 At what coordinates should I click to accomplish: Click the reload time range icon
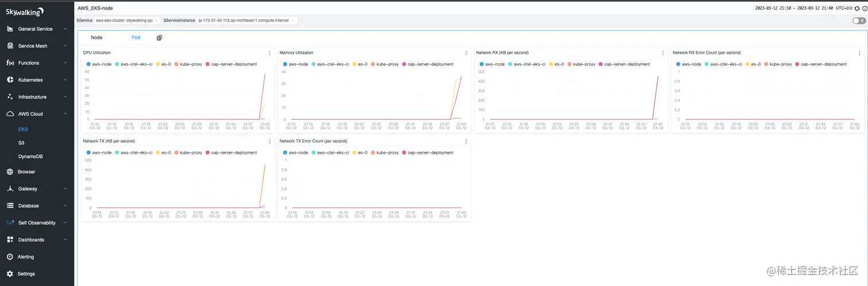point(857,9)
